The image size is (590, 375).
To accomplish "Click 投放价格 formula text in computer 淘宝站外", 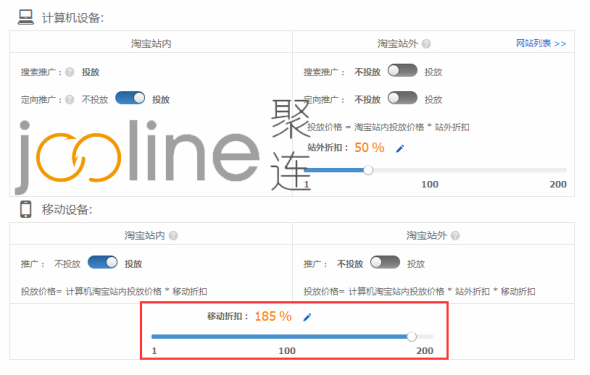I will coord(388,127).
